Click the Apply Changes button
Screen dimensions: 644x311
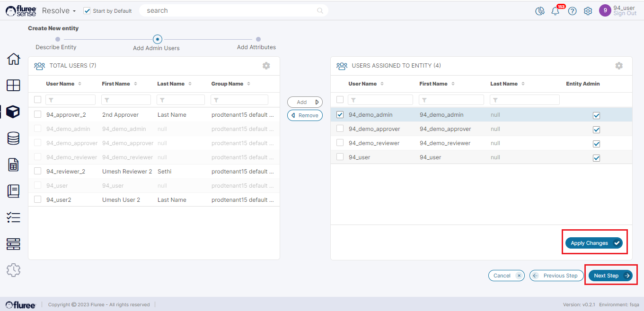(594, 243)
